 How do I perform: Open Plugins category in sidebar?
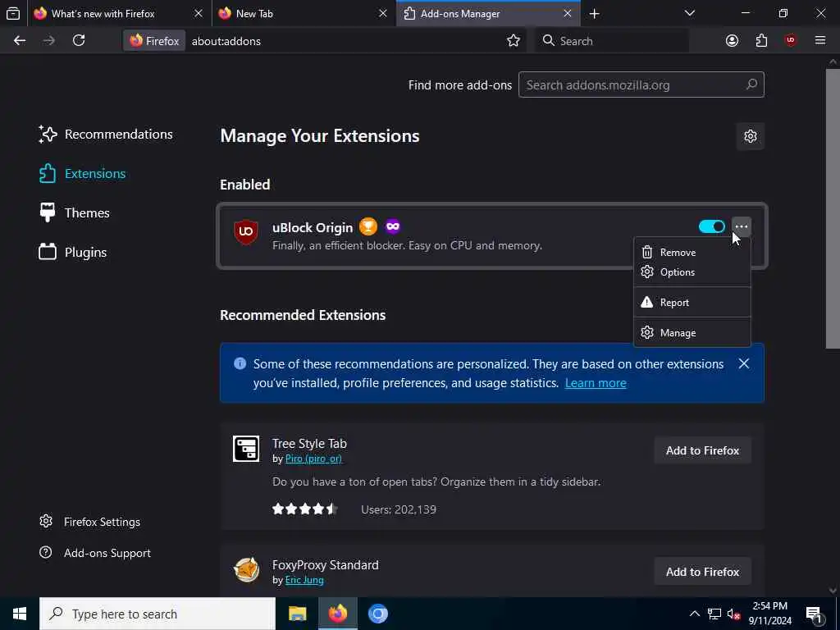73,253
